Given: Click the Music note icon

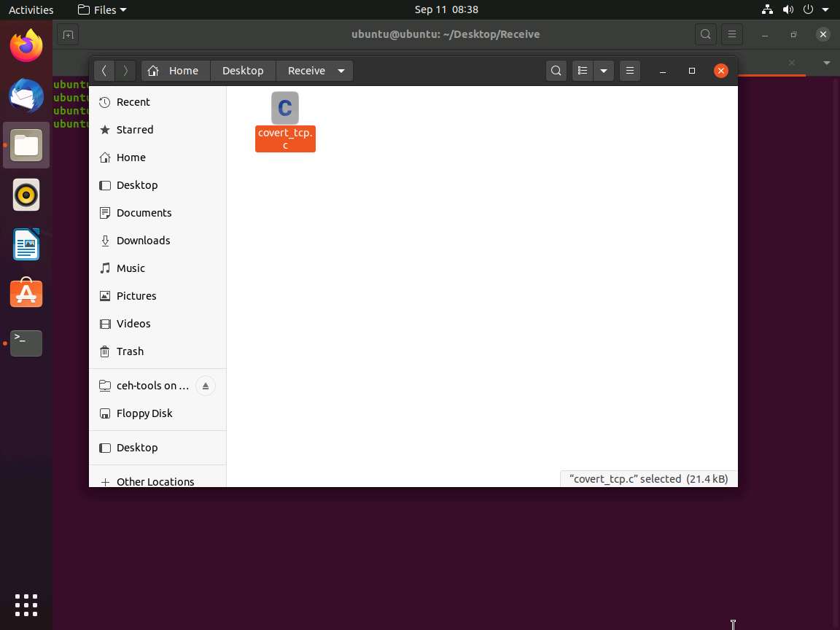Looking at the screenshot, I should pos(105,268).
